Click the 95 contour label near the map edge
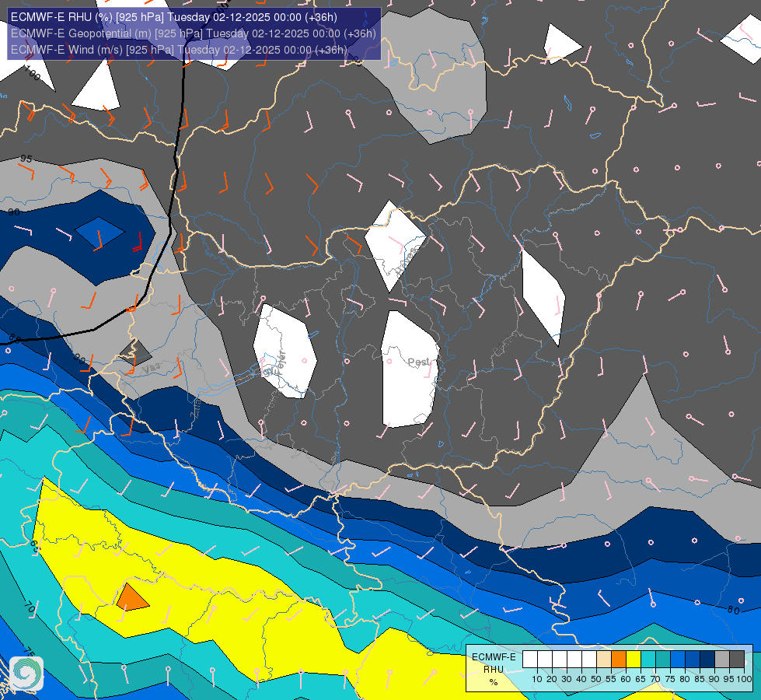Screen dimensions: 761x700 coord(26,159)
